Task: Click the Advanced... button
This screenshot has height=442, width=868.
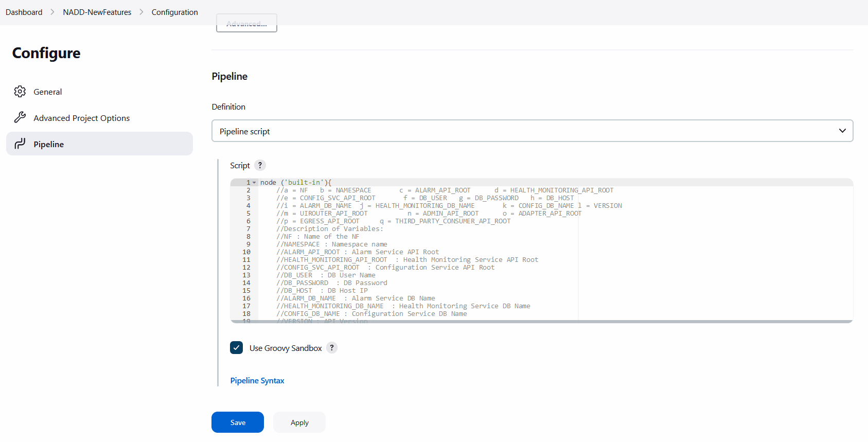Action: 246,23
